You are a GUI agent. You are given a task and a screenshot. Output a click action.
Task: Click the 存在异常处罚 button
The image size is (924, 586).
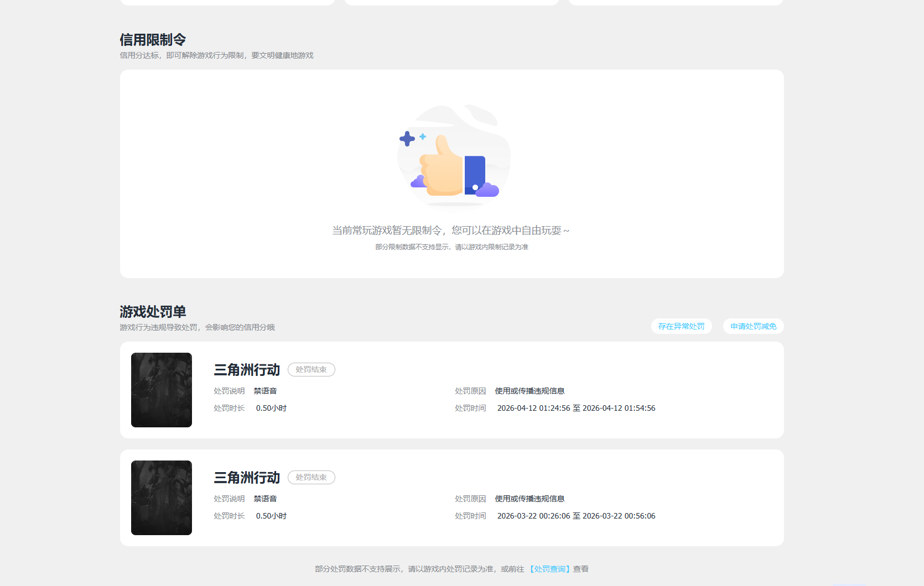point(681,326)
